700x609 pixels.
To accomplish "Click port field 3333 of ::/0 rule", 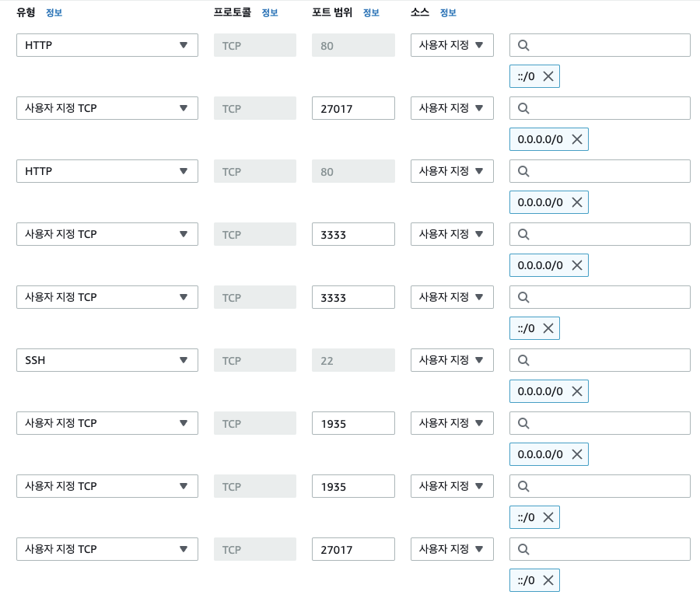I will (353, 297).
